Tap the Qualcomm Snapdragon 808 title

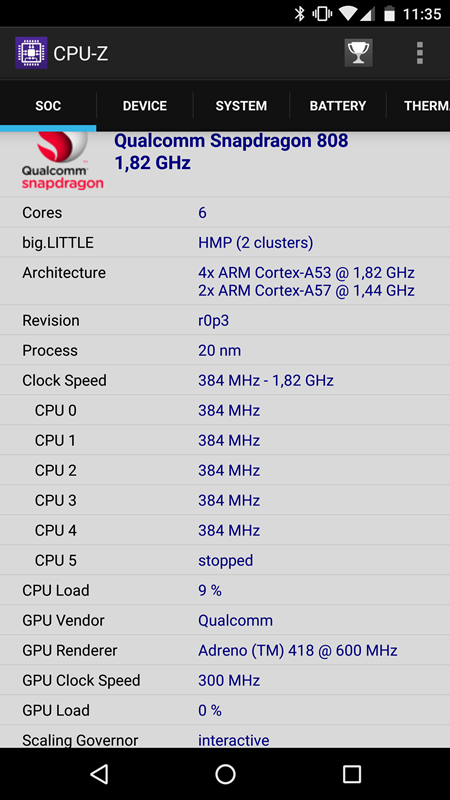tap(231, 140)
